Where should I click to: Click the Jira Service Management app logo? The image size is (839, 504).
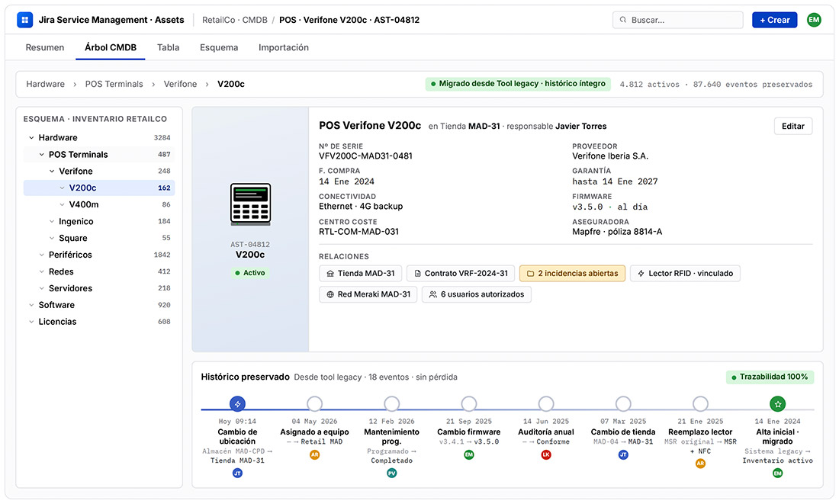pos(24,20)
